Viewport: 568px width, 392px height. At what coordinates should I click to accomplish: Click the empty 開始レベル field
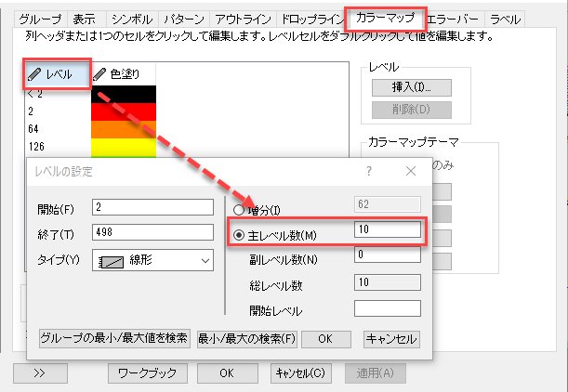[x=388, y=308]
